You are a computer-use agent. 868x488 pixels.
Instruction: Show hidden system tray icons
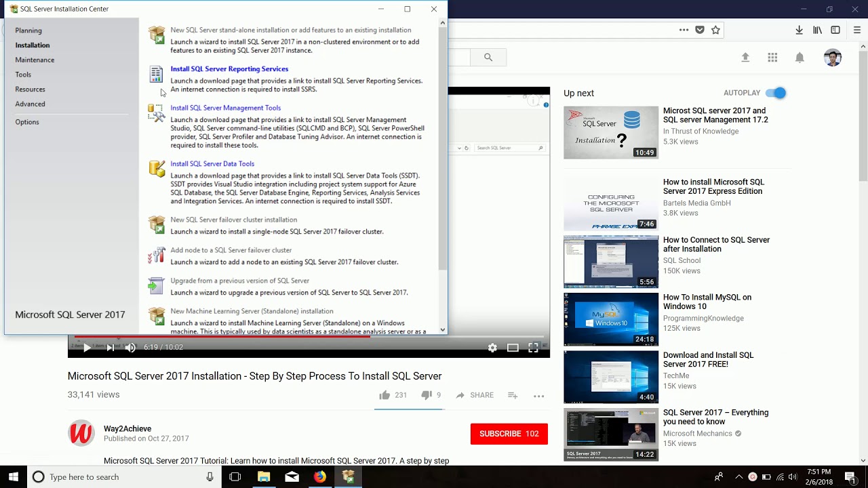coord(739,477)
